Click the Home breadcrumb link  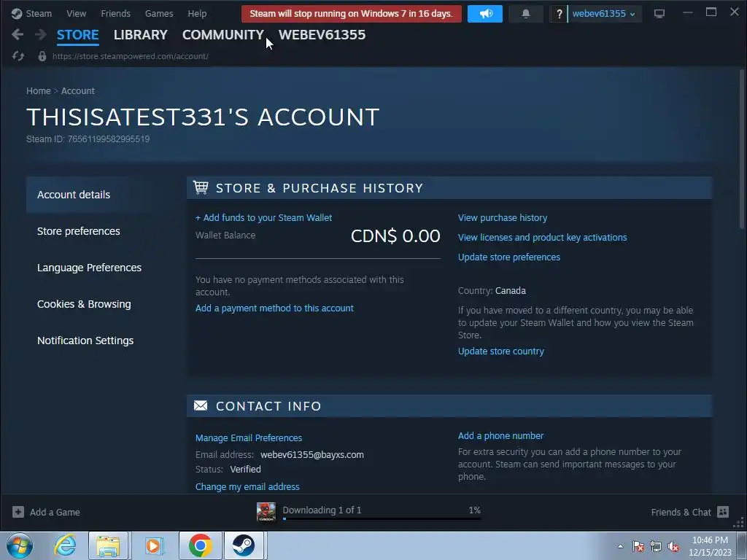tap(38, 90)
